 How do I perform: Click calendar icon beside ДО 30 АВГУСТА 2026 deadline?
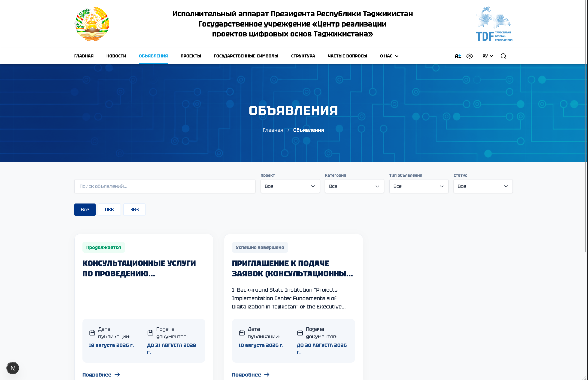tap(300, 333)
